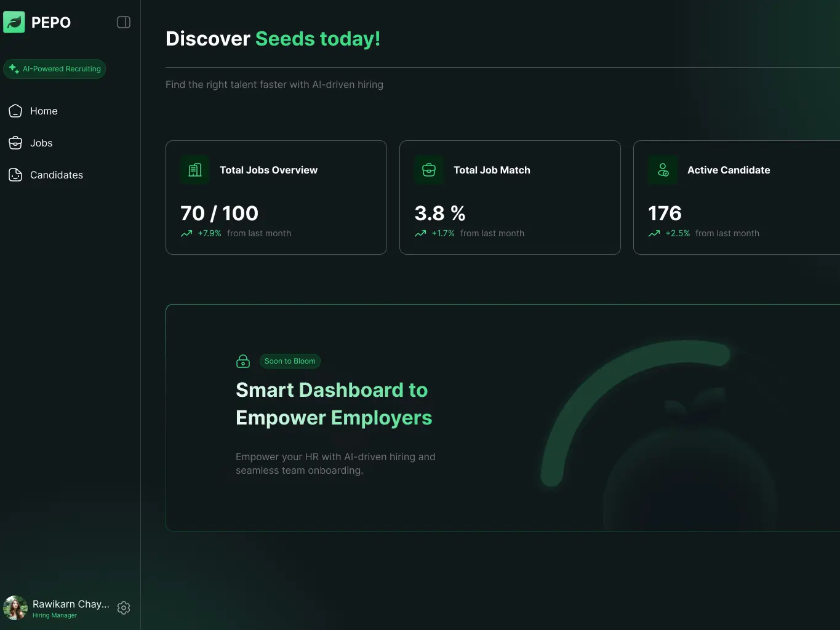Click the briefcase icon in Total Job Match

click(429, 170)
